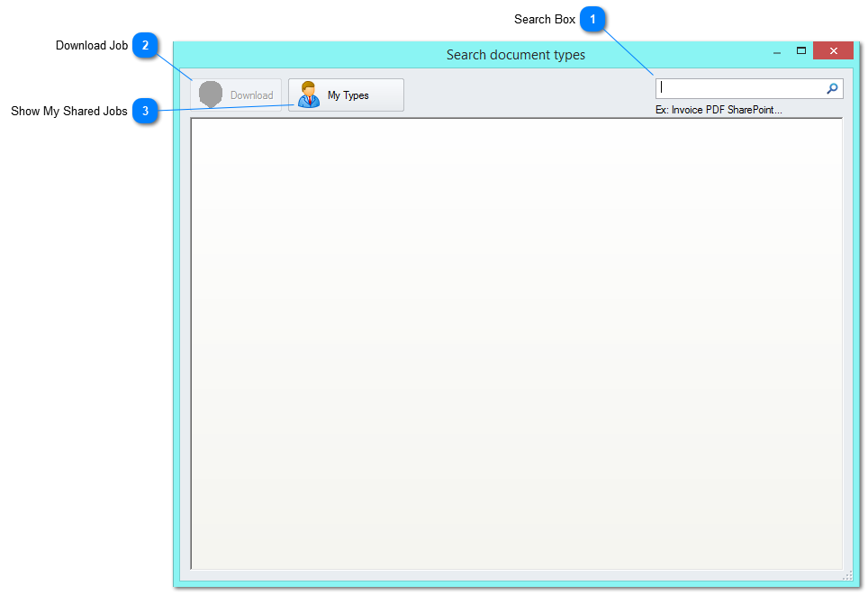Click the Search Box callout label

coord(544,18)
